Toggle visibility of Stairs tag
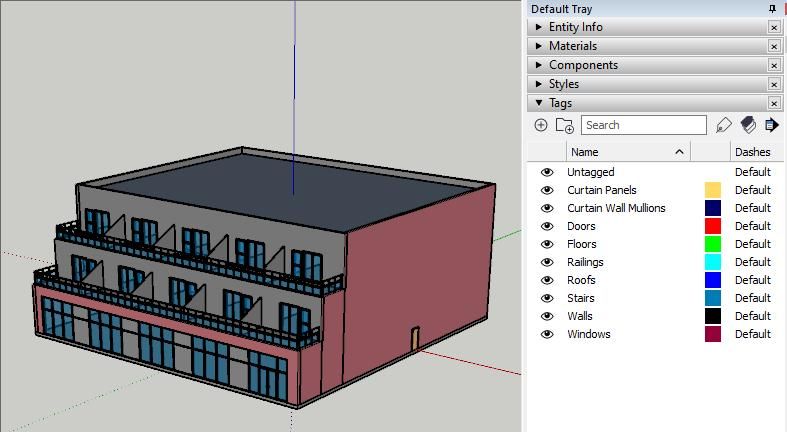The width and height of the screenshot is (787, 432). (547, 298)
